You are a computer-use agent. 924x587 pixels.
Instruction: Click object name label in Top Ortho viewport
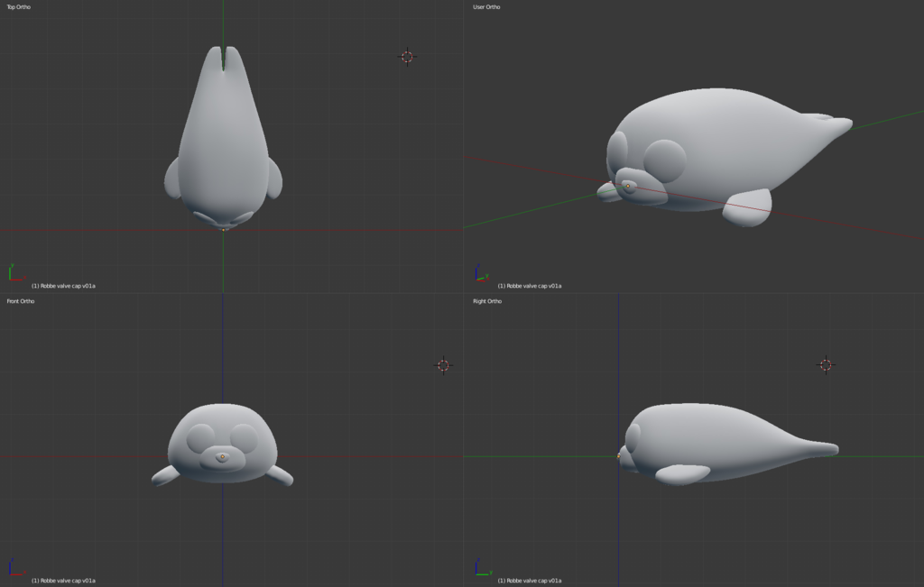[63, 286]
